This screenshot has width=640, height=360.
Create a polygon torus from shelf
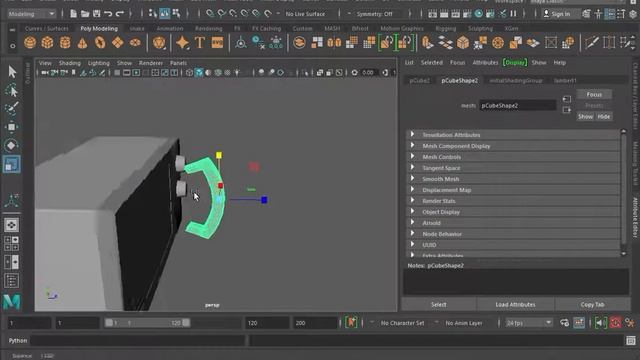click(100, 42)
